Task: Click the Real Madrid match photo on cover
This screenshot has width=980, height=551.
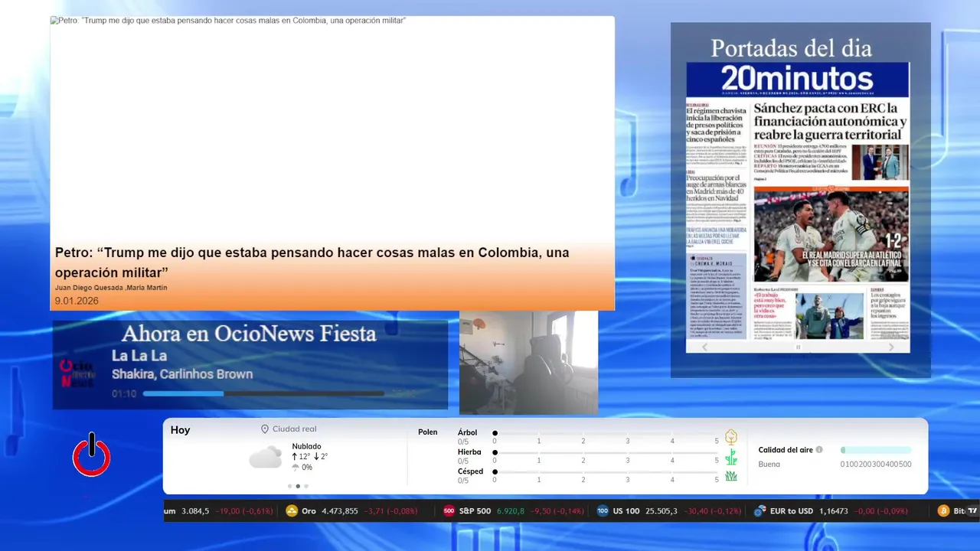Action: 831,235
